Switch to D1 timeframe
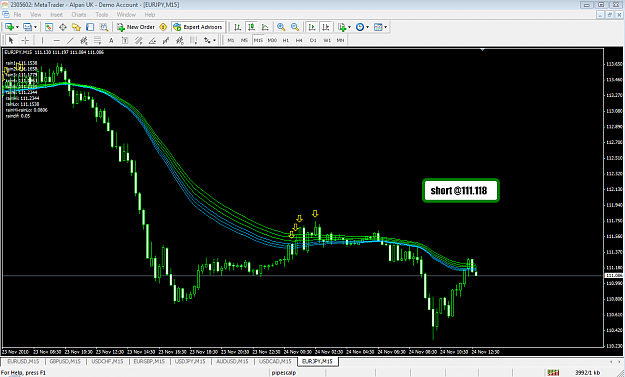 313,40
